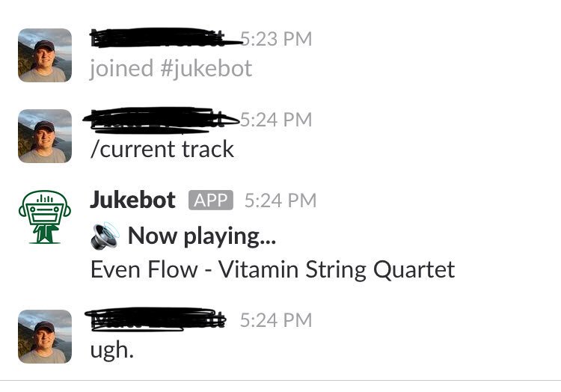Click the 5:23 PM timestamp
561x392 pixels.
point(277,38)
